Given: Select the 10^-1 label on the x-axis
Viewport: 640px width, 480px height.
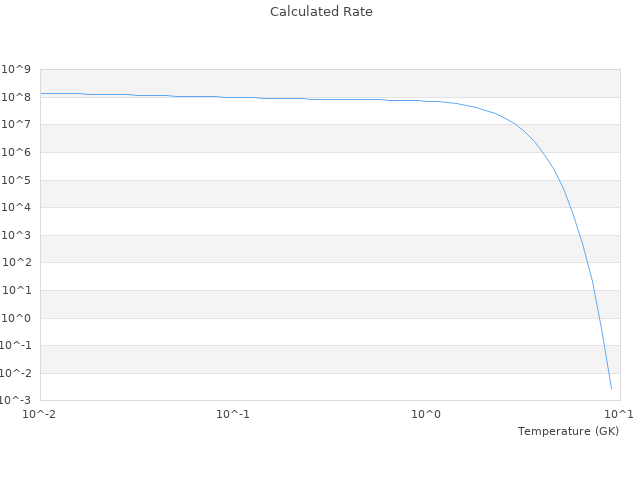Looking at the screenshot, I should pos(232,414).
